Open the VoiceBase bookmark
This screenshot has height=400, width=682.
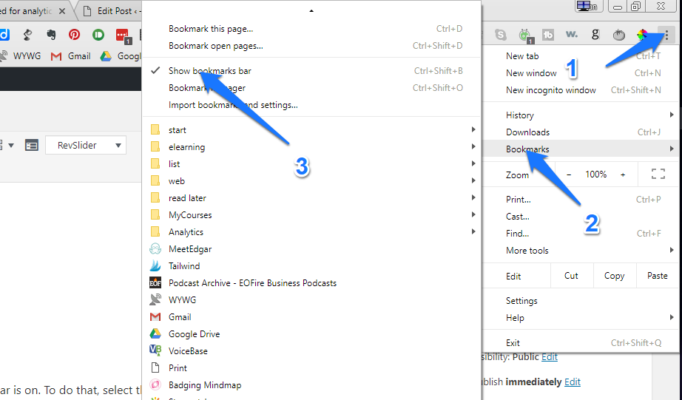point(190,351)
